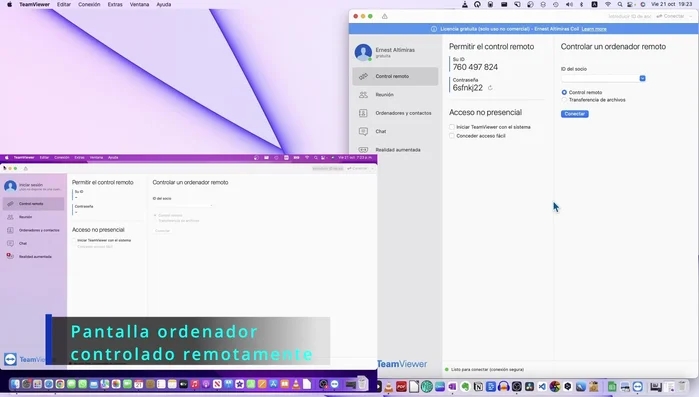Viewport: 699px width, 397px height.
Task: Click the Su ID value 760 497 824
Action: coord(475,67)
